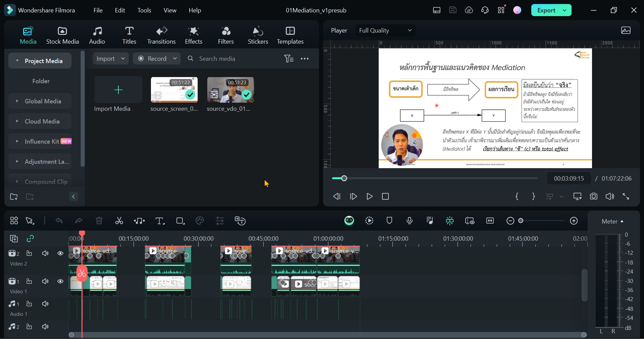Screen dimensions: 644x339
Task: Start voiceover recording with microphone icon
Action: click(410, 221)
